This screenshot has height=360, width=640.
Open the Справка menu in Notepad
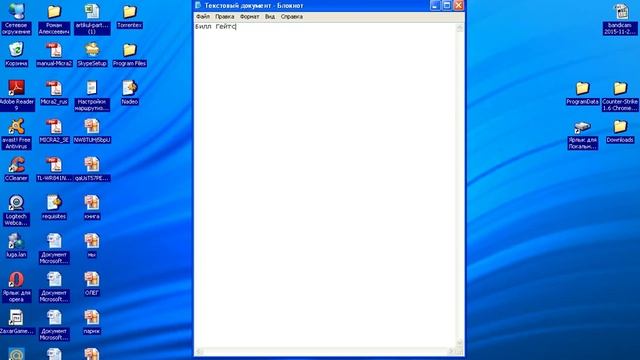click(291, 17)
